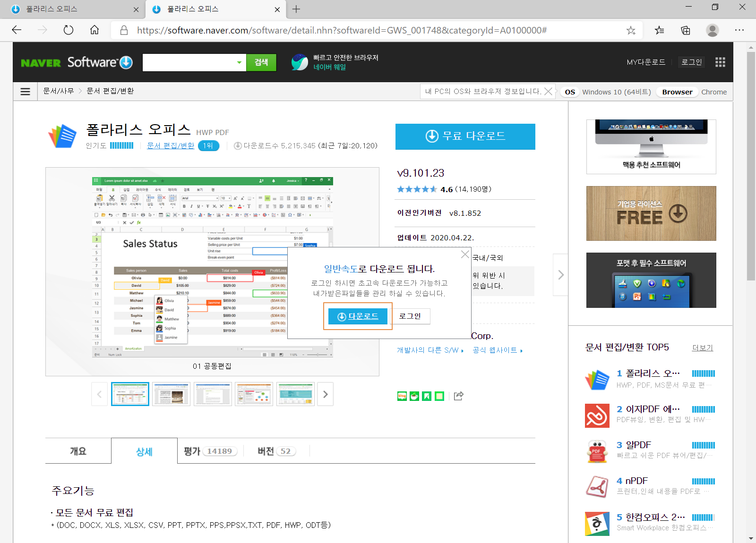Open the Naver services grid menu
756x543 pixels.
click(720, 62)
